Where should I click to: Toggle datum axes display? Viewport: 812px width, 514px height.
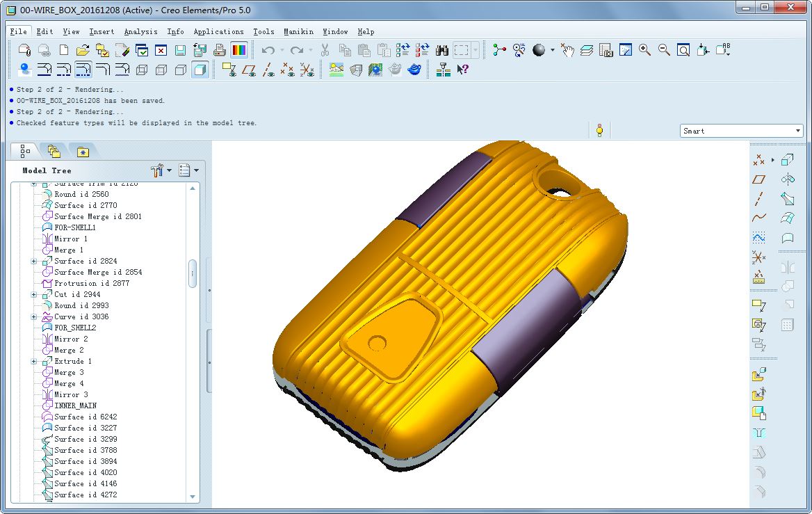tap(268, 70)
